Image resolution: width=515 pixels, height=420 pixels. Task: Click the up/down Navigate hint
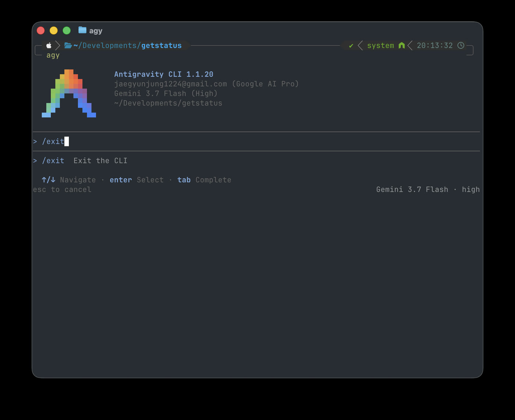click(x=68, y=180)
